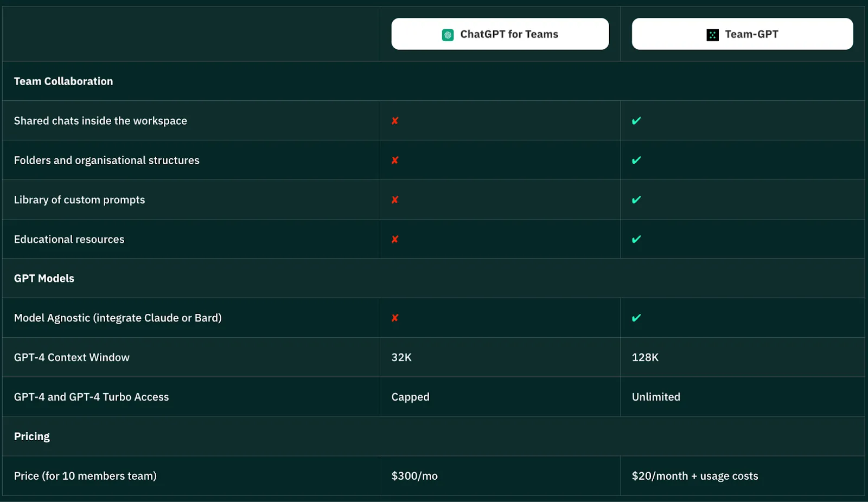Click green check for Library of custom prompts
The image size is (868, 502).
click(636, 199)
